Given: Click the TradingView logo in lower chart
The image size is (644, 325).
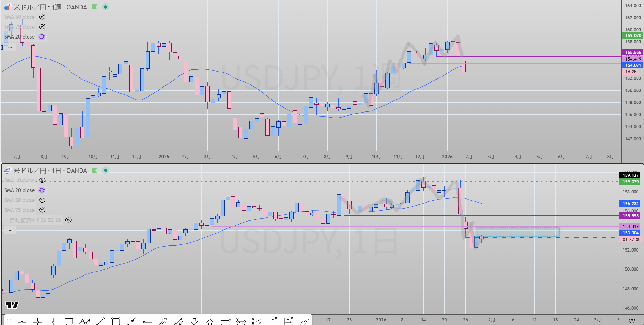Looking at the screenshot, I should click(x=12, y=305).
